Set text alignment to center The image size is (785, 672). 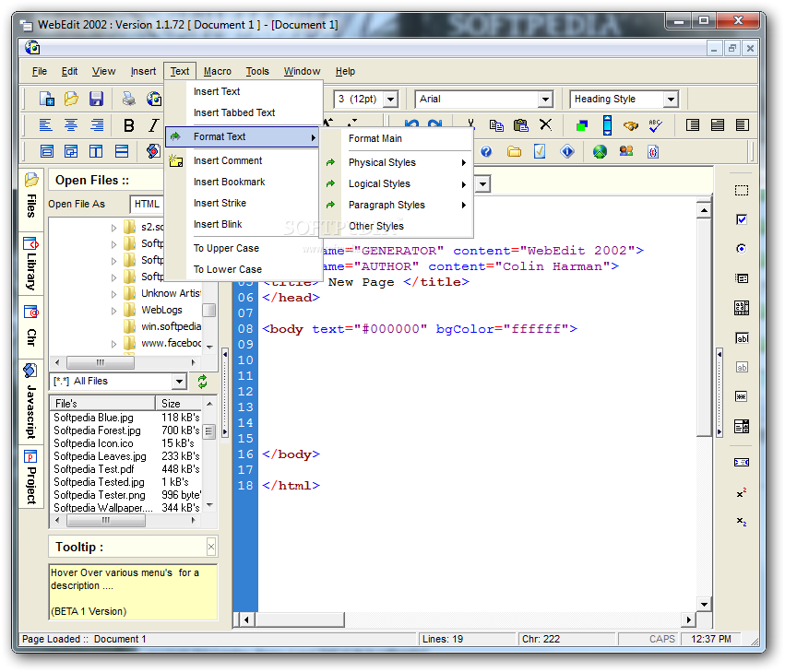[x=71, y=124]
